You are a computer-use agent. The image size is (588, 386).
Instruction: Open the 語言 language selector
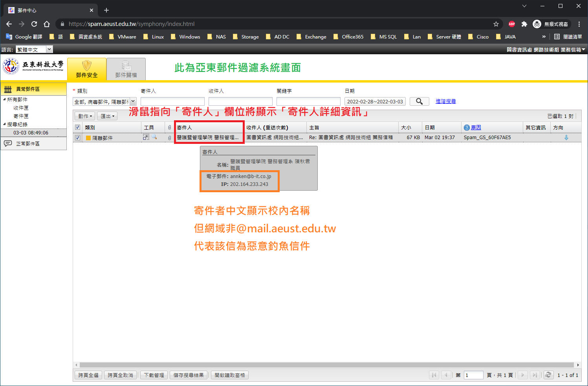point(34,50)
